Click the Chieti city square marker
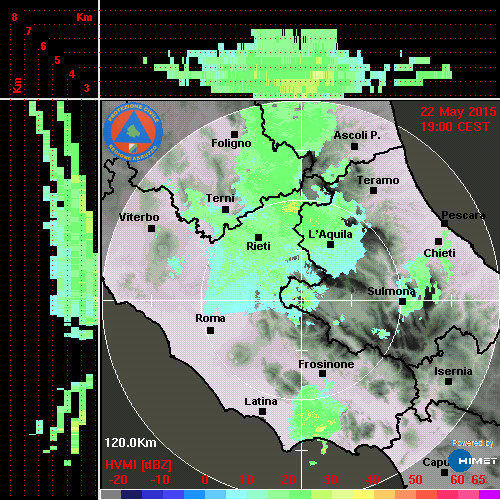The width and height of the screenshot is (500, 500). tap(438, 241)
